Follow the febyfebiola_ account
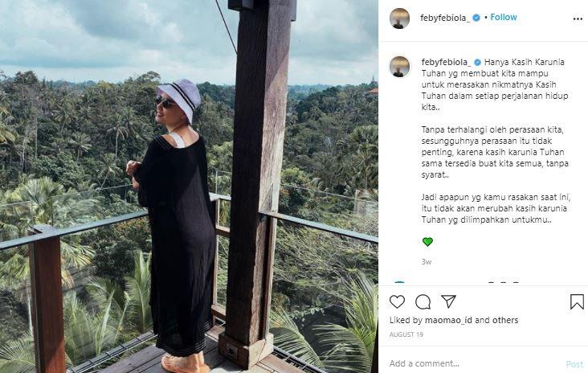This screenshot has height=373, width=588. click(x=504, y=18)
